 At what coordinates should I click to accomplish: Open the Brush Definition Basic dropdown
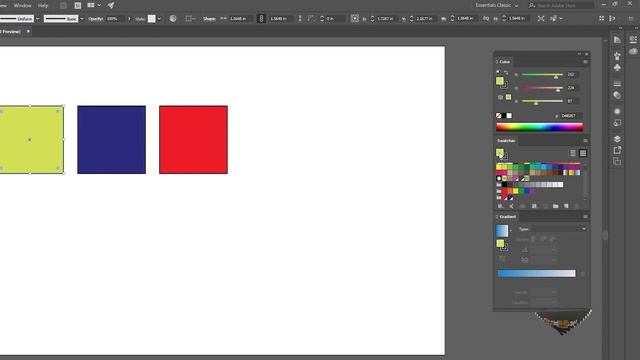pyautogui.click(x=82, y=19)
